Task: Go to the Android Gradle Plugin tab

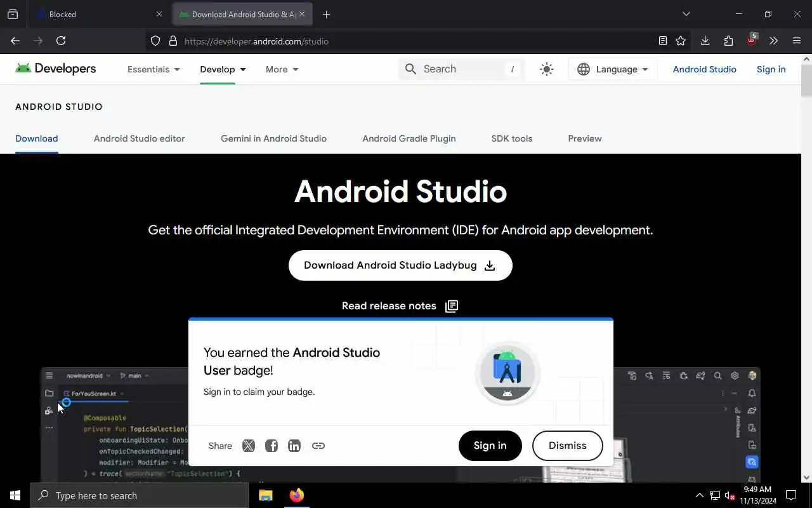Action: click(409, 138)
